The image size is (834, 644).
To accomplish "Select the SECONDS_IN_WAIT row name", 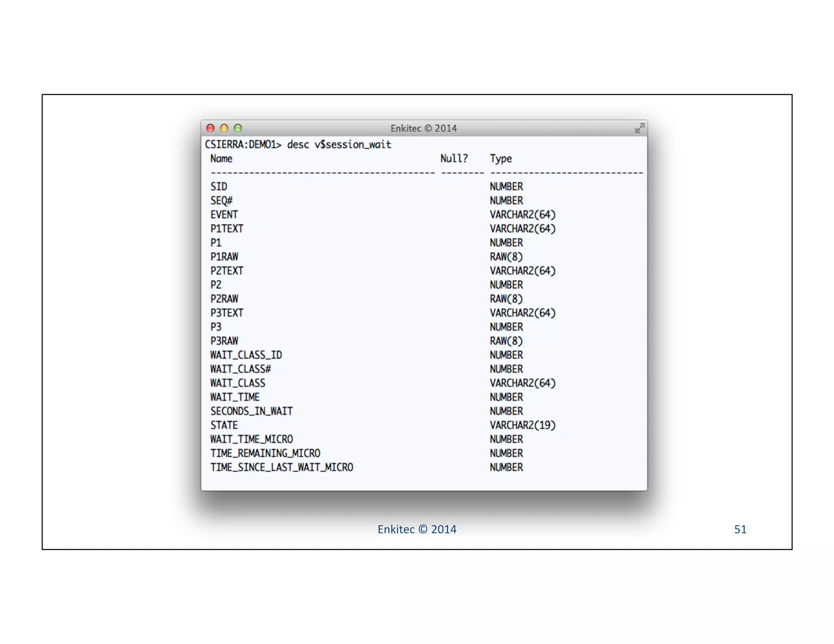I will click(x=251, y=411).
